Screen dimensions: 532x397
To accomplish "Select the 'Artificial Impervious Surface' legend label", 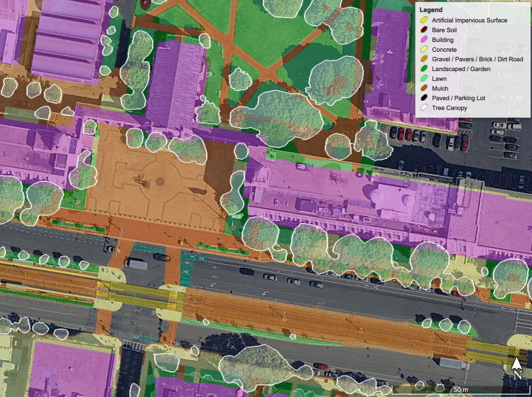I will pyautogui.click(x=469, y=21).
